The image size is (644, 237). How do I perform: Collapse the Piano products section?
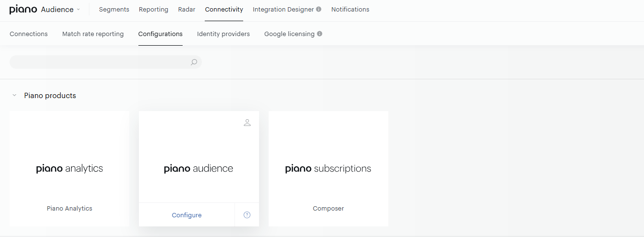(14, 96)
